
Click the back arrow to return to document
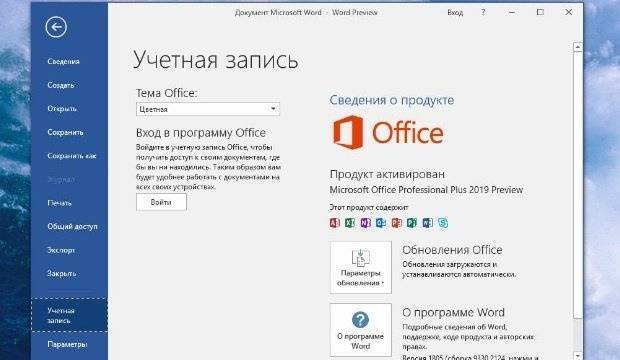pos(56,27)
